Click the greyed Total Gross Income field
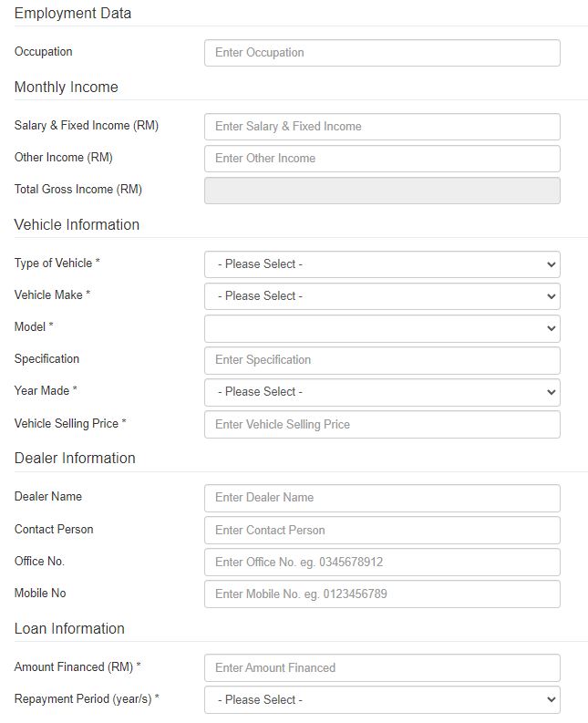 point(382,191)
